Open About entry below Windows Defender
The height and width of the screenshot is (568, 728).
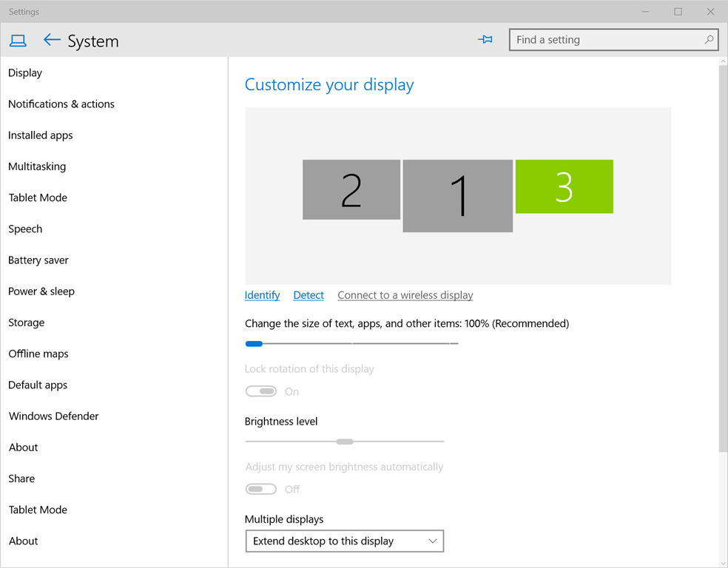pyautogui.click(x=23, y=447)
